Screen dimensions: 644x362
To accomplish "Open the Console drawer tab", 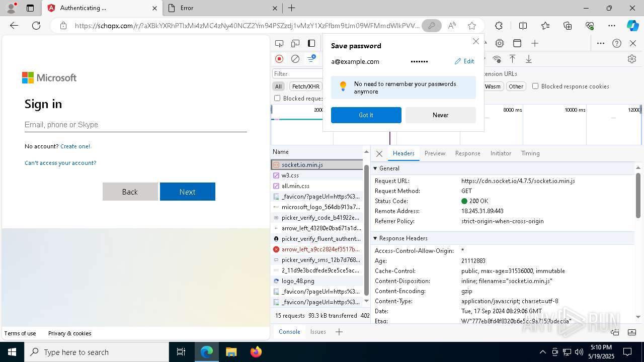I will point(289,332).
